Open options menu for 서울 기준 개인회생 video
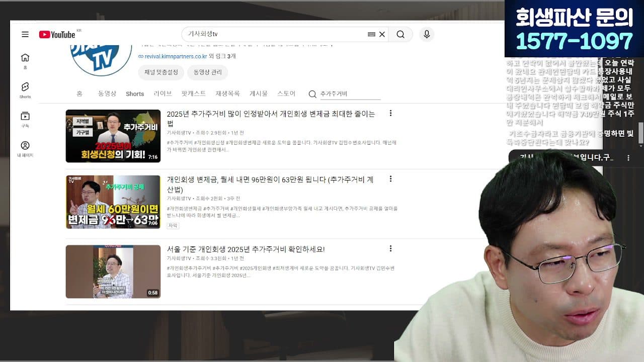The image size is (644, 362). (390, 248)
